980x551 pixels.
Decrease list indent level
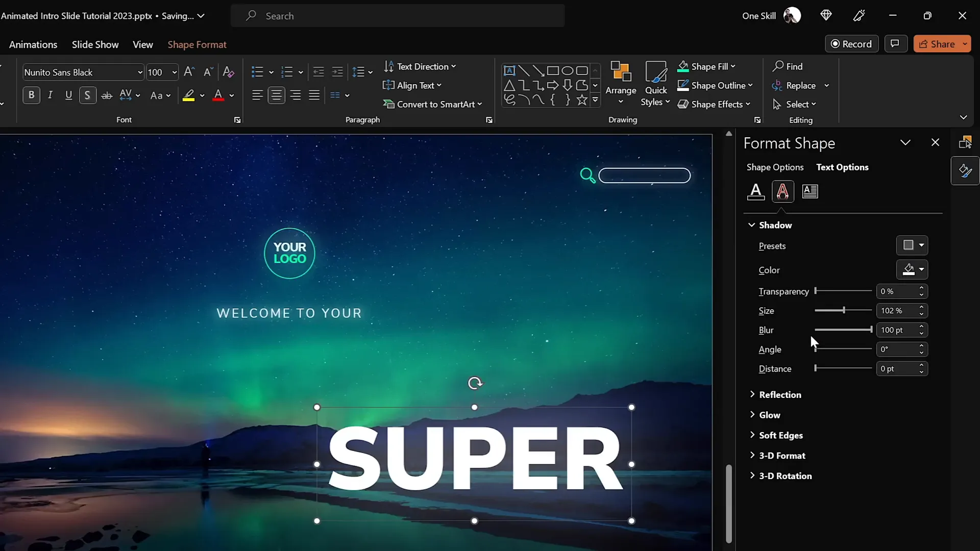[318, 72]
